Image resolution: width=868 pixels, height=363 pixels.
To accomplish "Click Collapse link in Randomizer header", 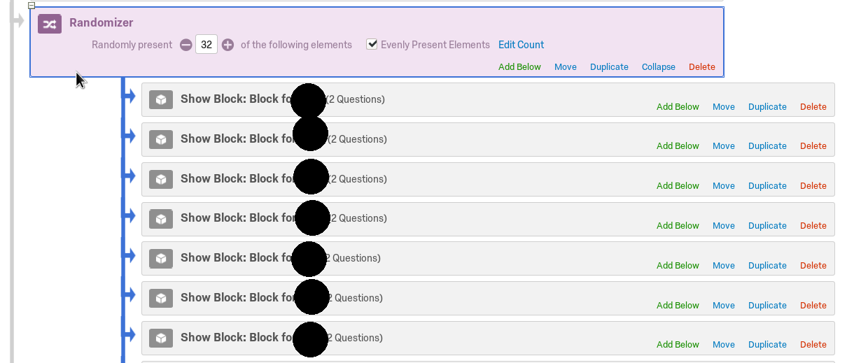I will (x=659, y=67).
